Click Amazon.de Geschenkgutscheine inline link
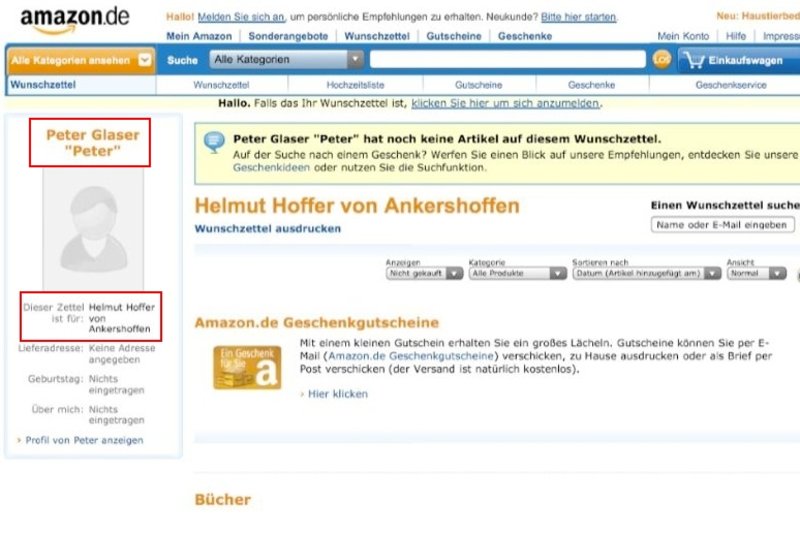The height and width of the screenshot is (534, 800). (x=411, y=356)
